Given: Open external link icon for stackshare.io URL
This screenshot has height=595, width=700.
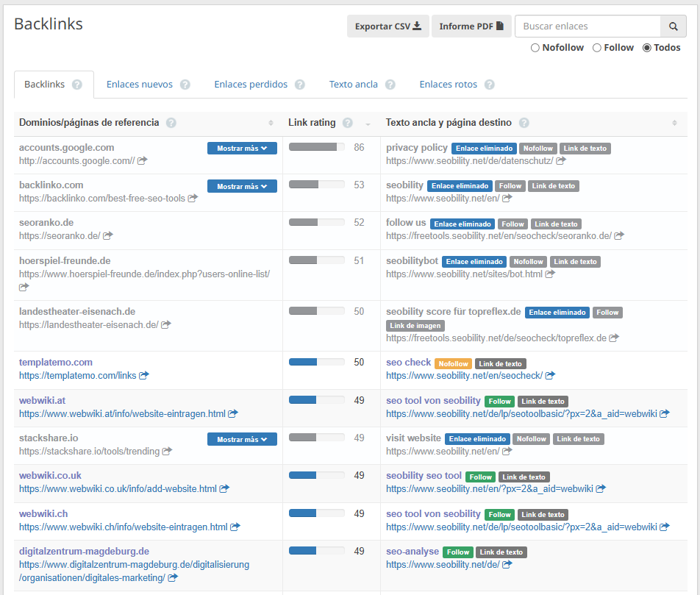Looking at the screenshot, I should point(166,451).
